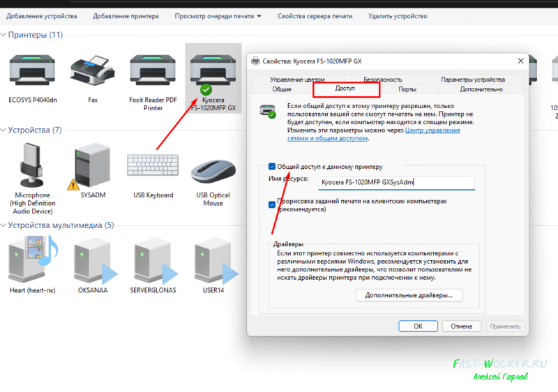Click Добавление принтера in toolbar
Screen dimensions: 558x392
click(x=126, y=16)
